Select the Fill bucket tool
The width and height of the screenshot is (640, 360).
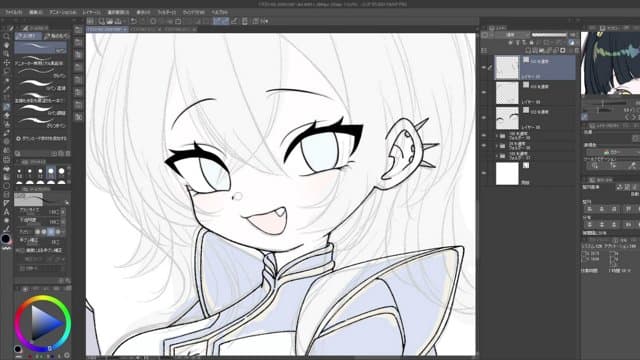(x=7, y=168)
